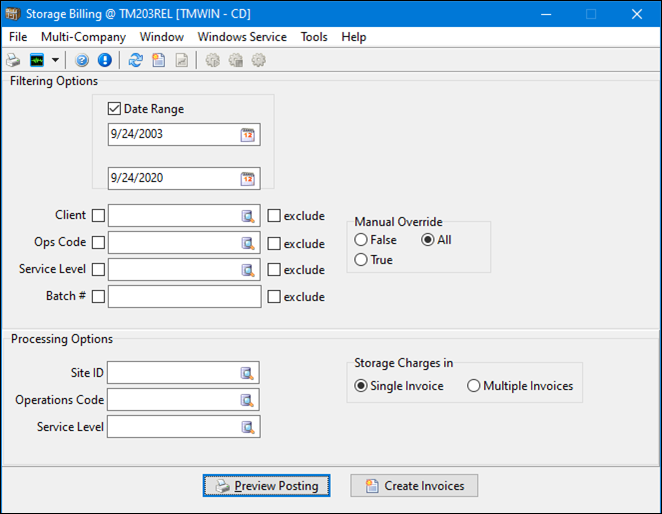Click the refresh arrows toolbar icon

(136, 61)
